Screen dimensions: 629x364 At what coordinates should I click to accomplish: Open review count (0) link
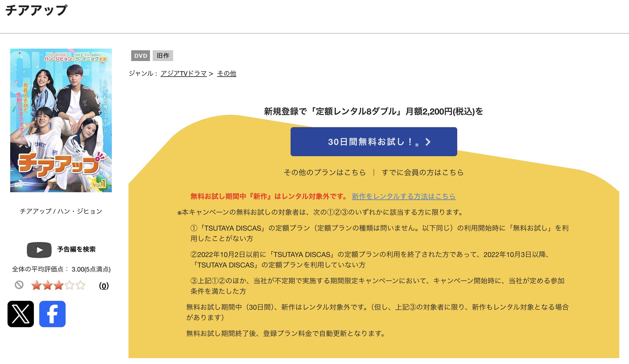[x=104, y=286]
